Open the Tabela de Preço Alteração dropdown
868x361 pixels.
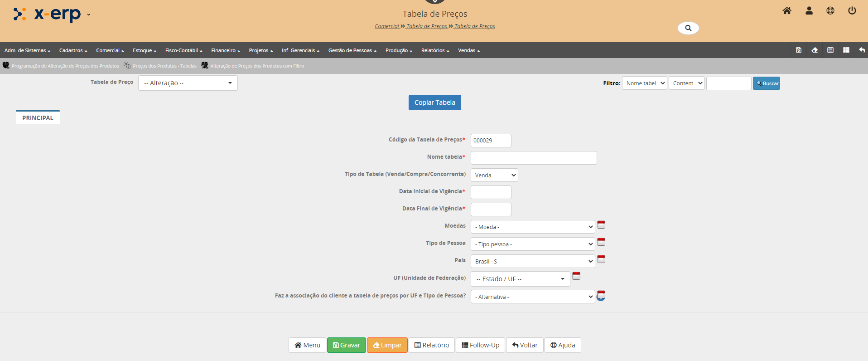click(x=188, y=83)
